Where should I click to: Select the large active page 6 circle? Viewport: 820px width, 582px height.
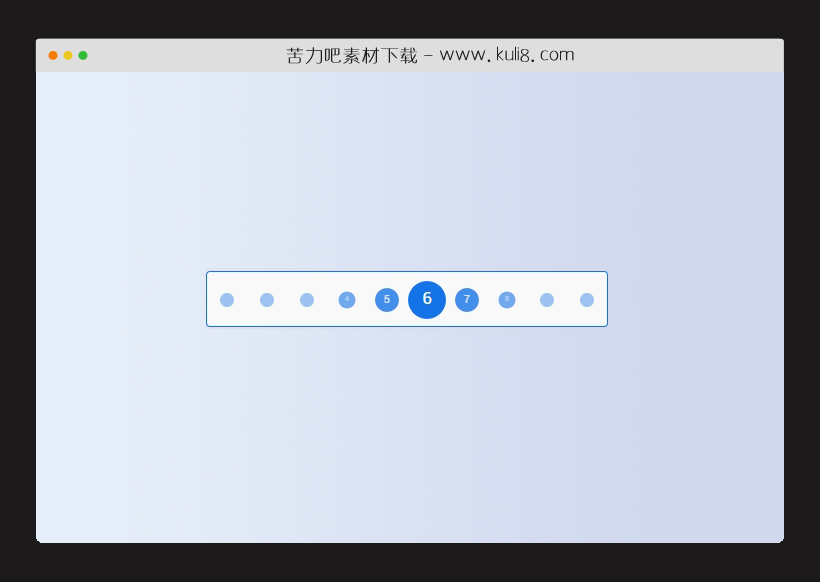(x=427, y=300)
